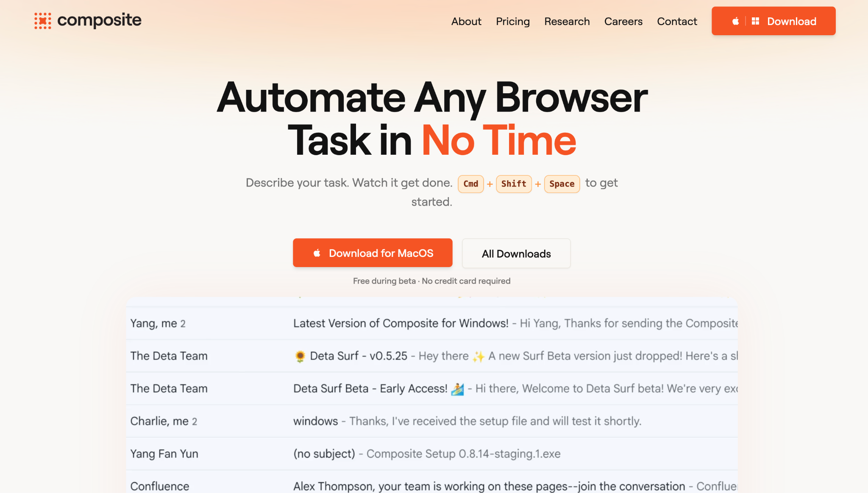Click "Describe your task. Watch it get done." text
This screenshot has width=868, height=493.
(x=349, y=183)
